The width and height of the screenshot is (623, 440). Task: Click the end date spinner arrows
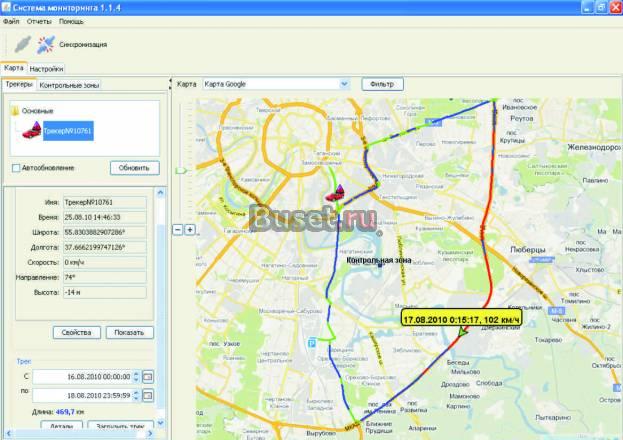(x=136, y=395)
